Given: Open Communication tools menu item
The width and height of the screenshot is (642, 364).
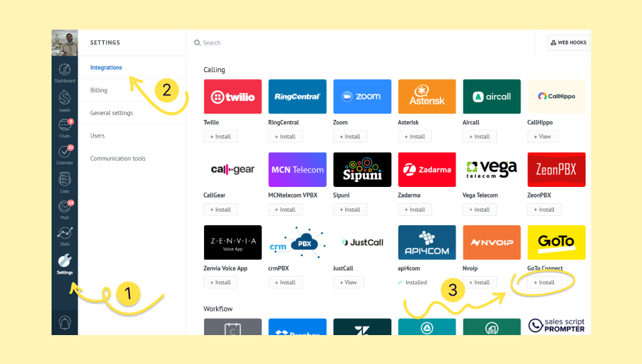Looking at the screenshot, I should [x=118, y=158].
